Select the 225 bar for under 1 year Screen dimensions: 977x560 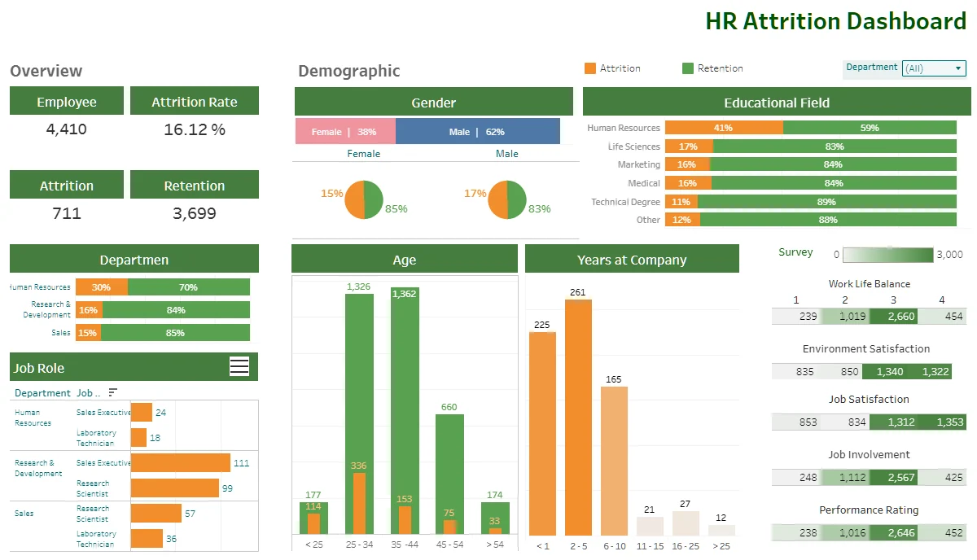pos(542,433)
